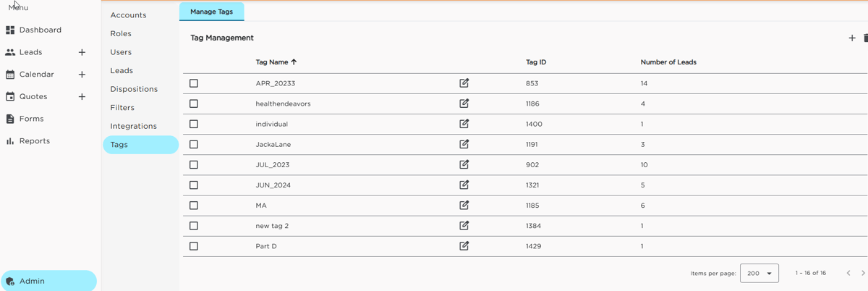The height and width of the screenshot is (291, 868).
Task: Click the lead count 14 cell
Action: click(644, 83)
